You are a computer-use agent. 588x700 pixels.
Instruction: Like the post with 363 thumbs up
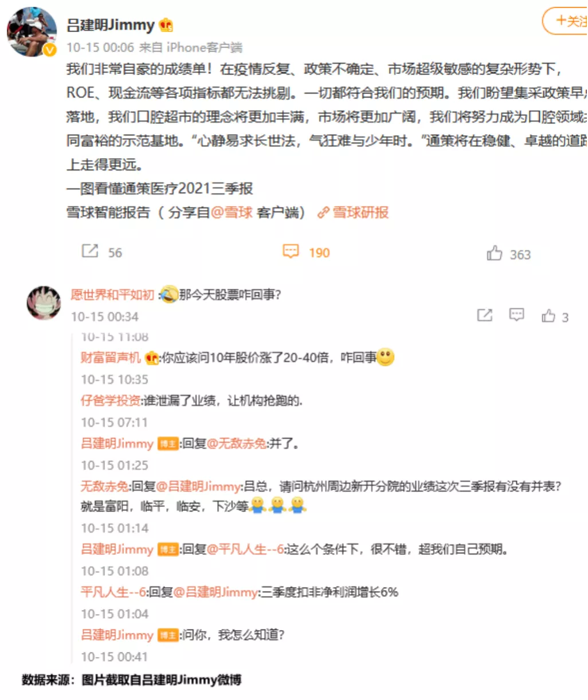494,253
